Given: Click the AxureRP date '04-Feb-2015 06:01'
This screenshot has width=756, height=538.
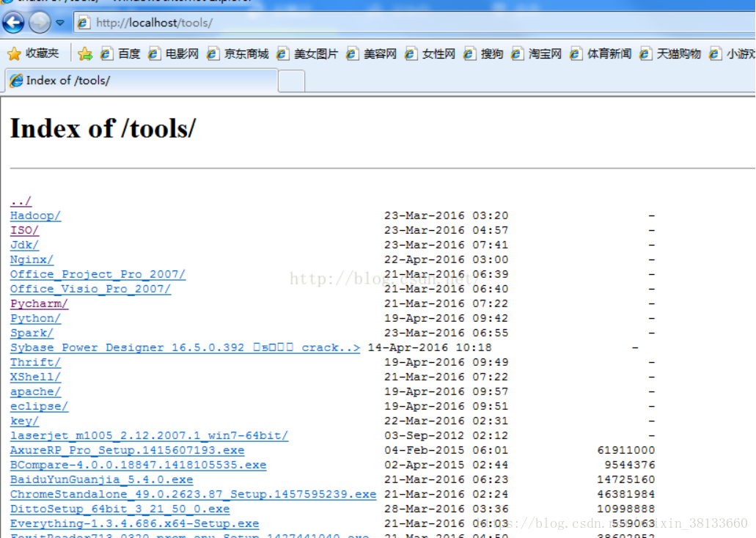Looking at the screenshot, I should [447, 450].
